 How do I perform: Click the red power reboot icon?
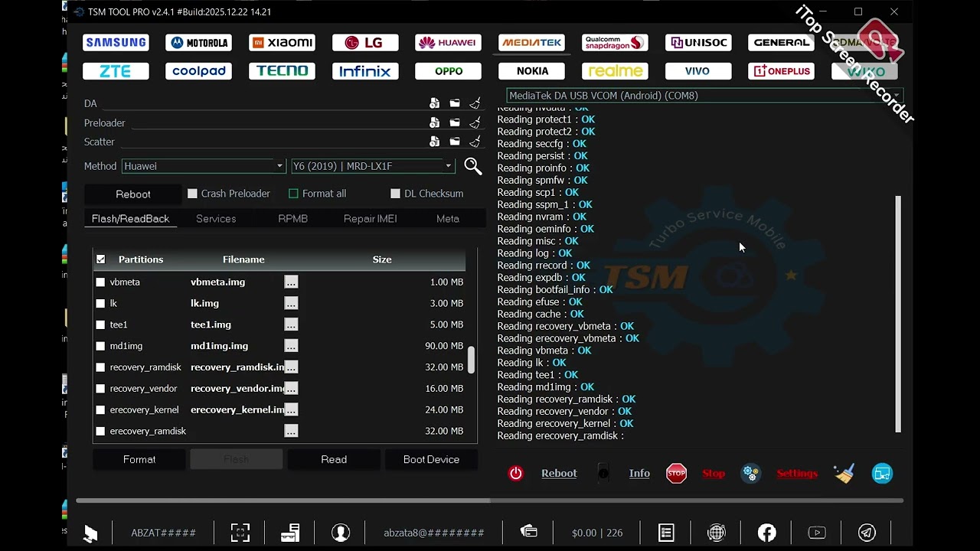(x=516, y=473)
